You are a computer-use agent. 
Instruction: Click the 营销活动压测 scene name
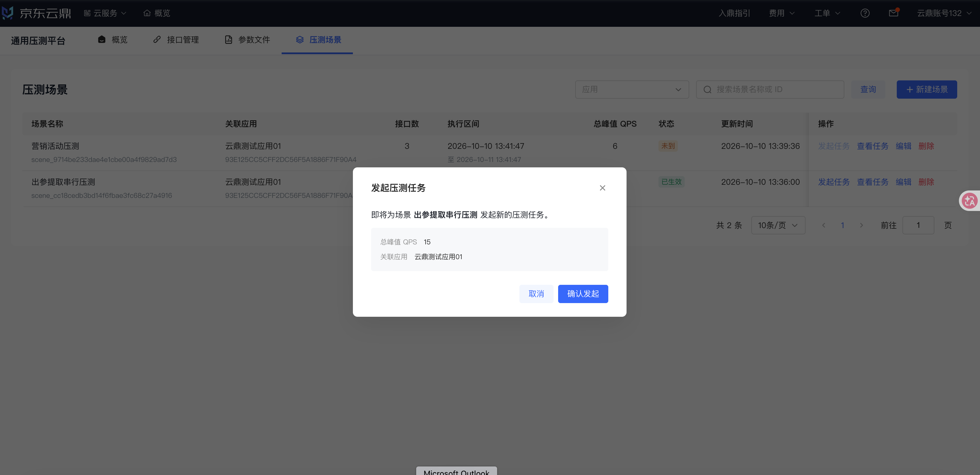pos(55,146)
